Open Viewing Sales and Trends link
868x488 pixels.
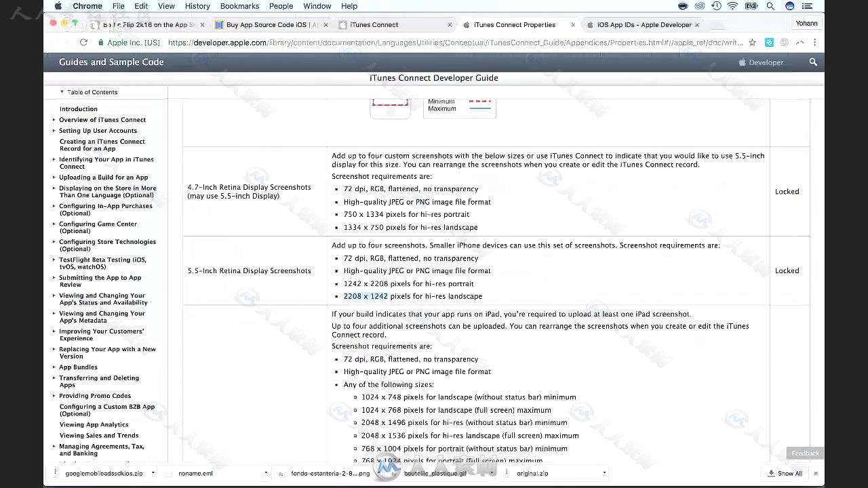pyautogui.click(x=99, y=435)
